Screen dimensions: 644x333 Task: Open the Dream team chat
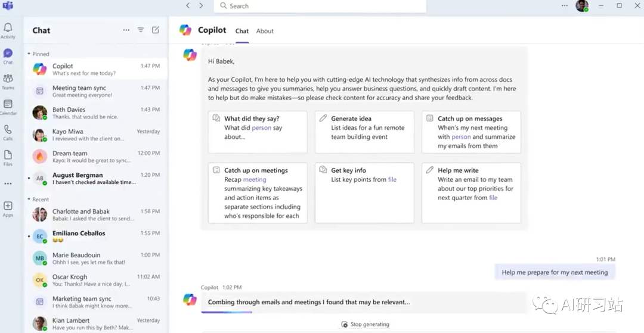click(x=95, y=156)
